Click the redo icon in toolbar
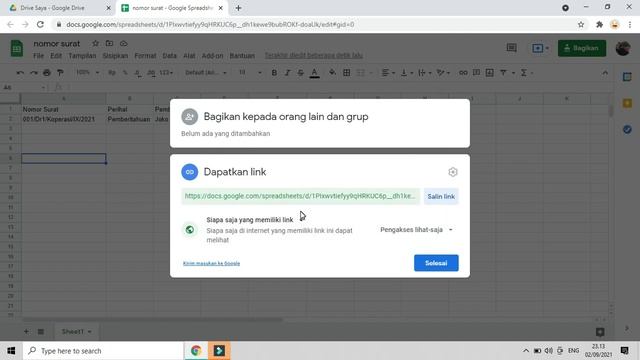The height and width of the screenshot is (360, 640). [x=33, y=73]
